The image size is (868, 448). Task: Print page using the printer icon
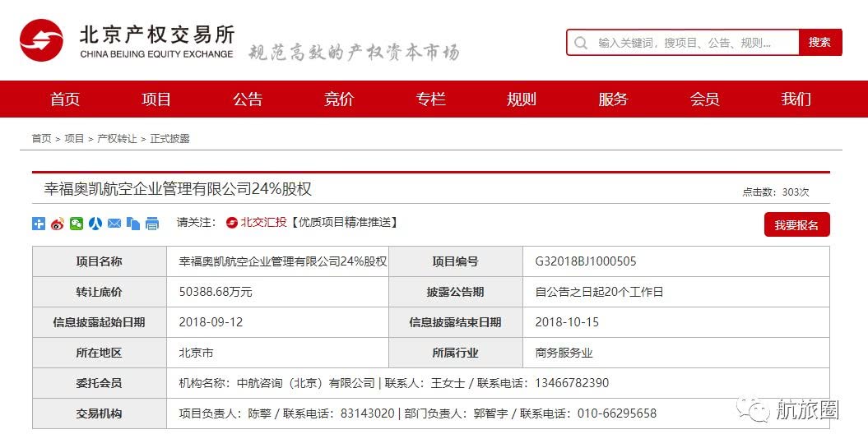click(151, 224)
